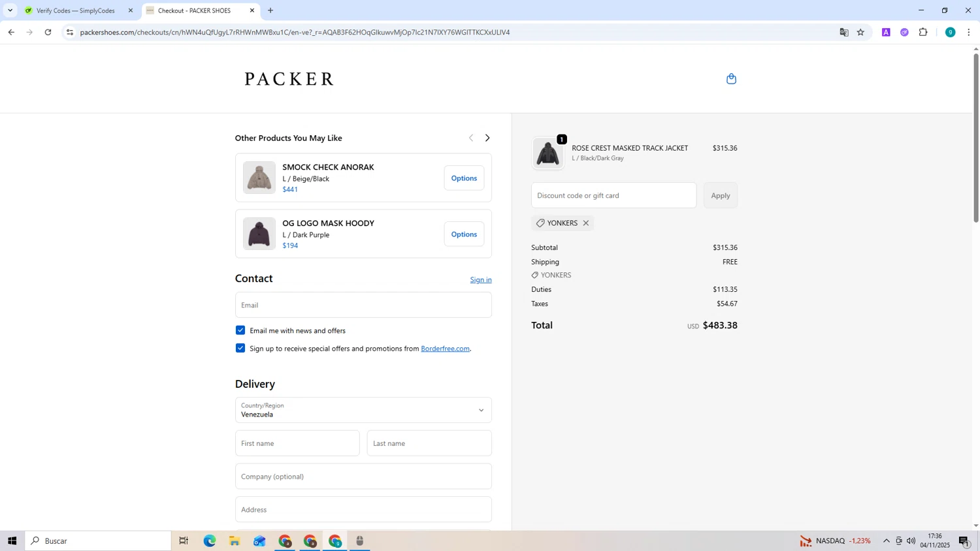Toggle Email me with news and offers
The height and width of the screenshot is (551, 980).
click(240, 330)
